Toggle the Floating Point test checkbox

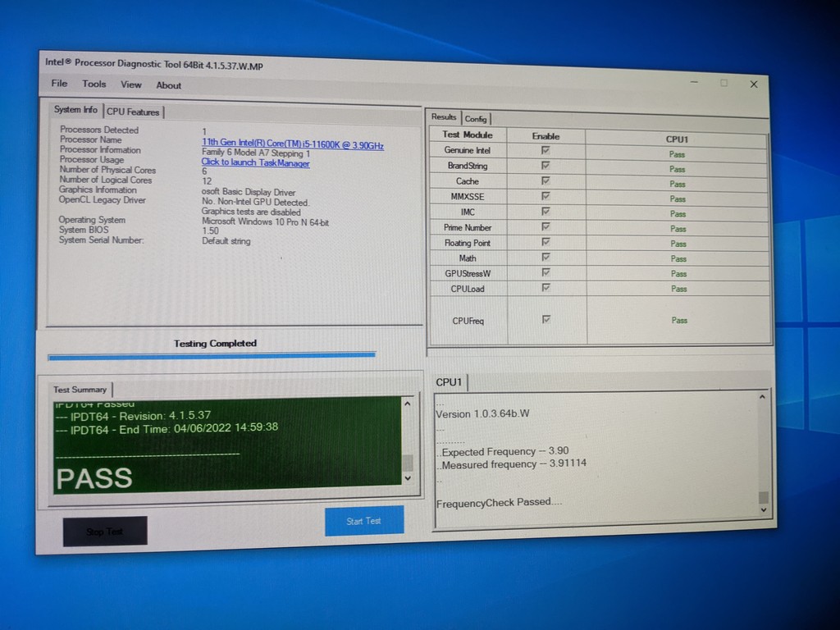[546, 242]
